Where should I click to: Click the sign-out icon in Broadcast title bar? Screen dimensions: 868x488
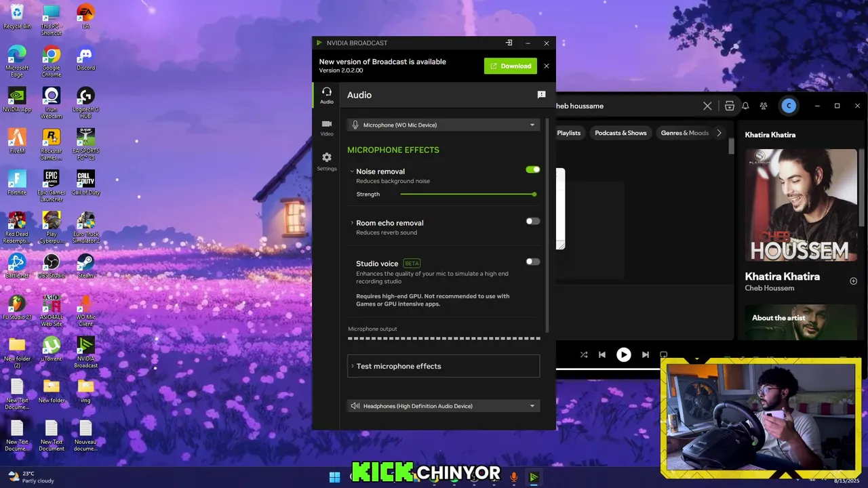coord(509,43)
